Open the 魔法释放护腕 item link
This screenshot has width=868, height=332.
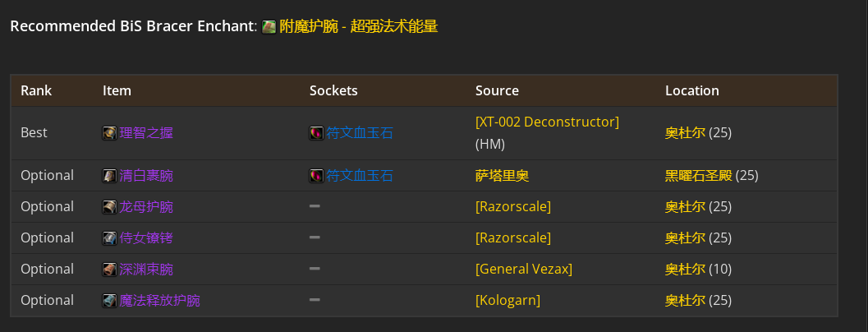[x=159, y=301]
